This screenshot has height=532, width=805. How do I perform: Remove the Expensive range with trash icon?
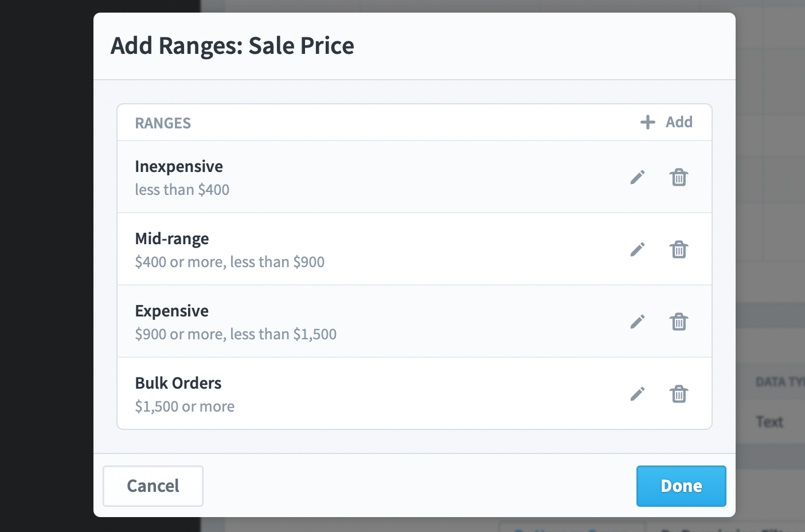tap(679, 322)
